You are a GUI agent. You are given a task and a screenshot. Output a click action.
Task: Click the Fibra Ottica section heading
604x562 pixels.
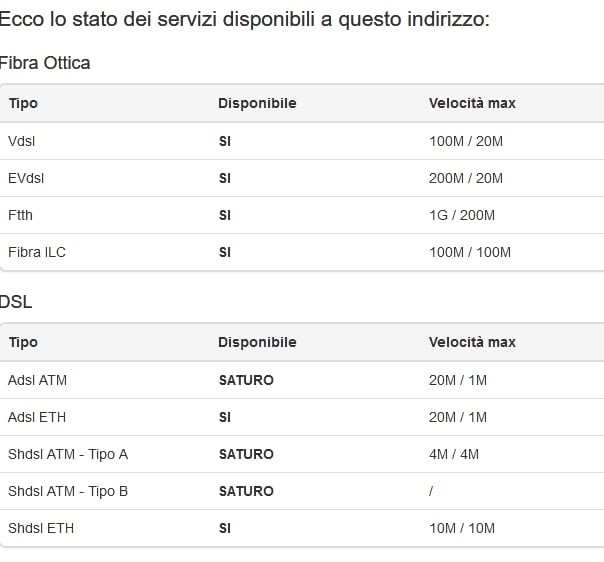[x=45, y=63]
